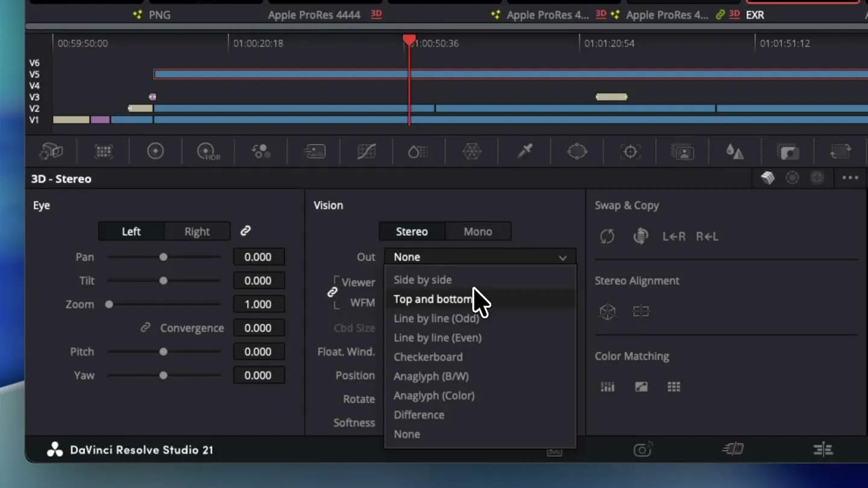Click the Swap eyes circular arrows icon
The height and width of the screenshot is (488, 868).
point(607,236)
